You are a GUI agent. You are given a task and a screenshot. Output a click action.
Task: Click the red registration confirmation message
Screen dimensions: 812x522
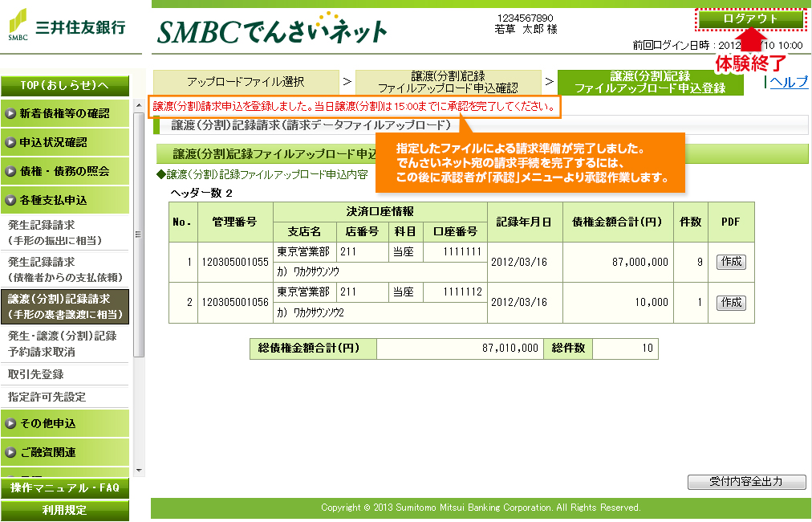[354, 107]
